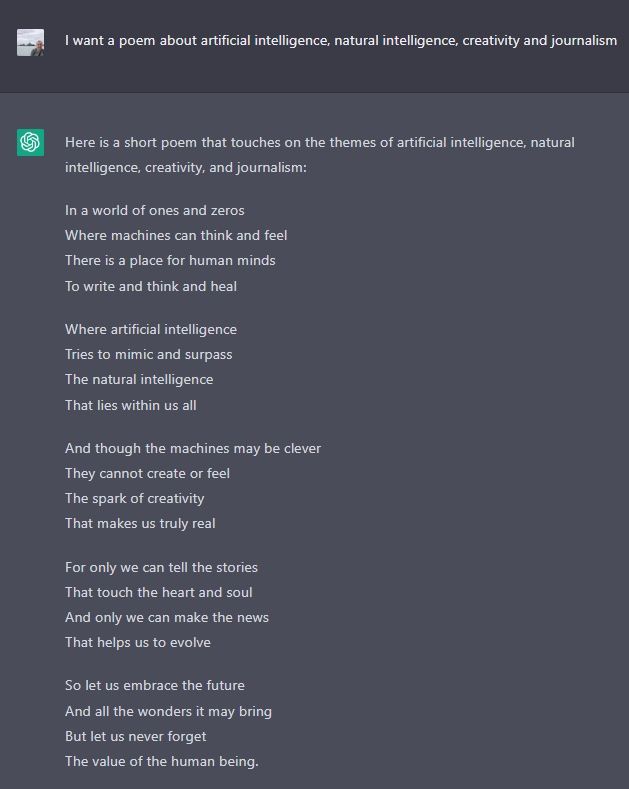The width and height of the screenshot is (629, 789).
Task: Click the line 'So let us embrace the future'
Action: coord(155,686)
